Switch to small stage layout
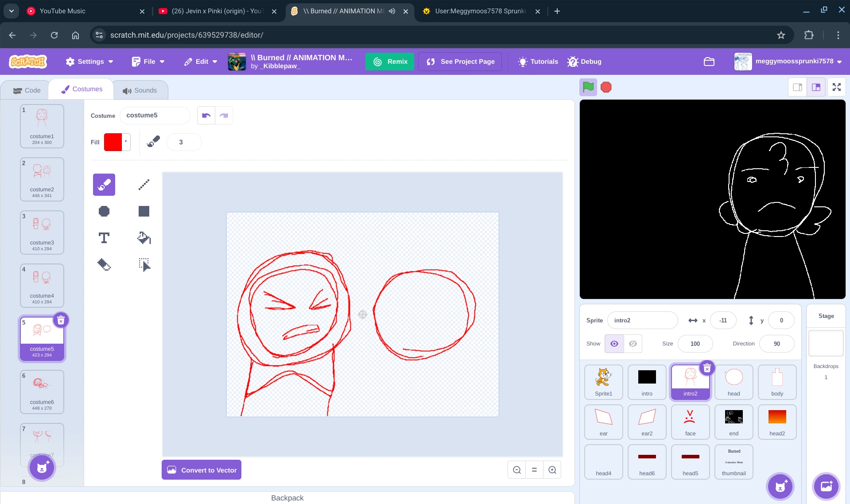This screenshot has width=850, height=504. [797, 87]
